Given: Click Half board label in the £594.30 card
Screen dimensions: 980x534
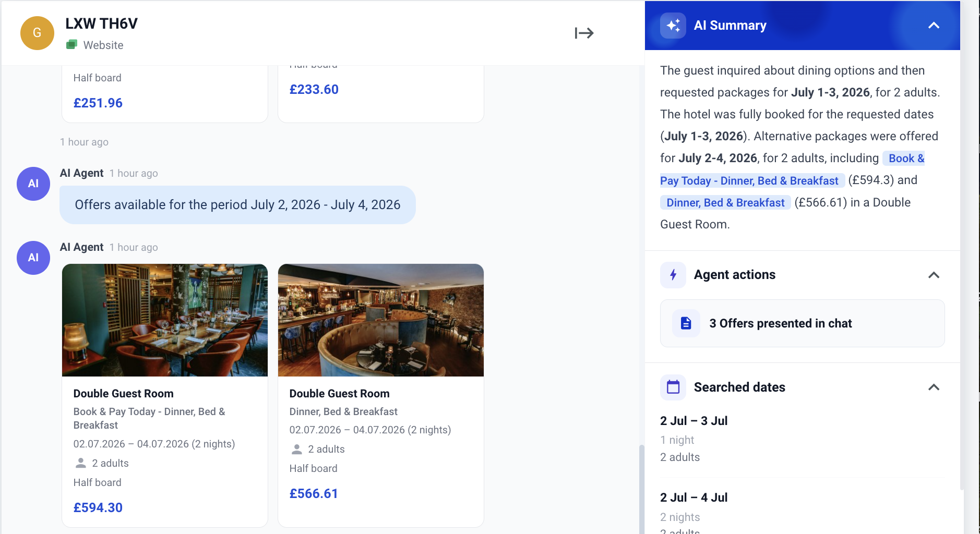Looking at the screenshot, I should click(97, 482).
